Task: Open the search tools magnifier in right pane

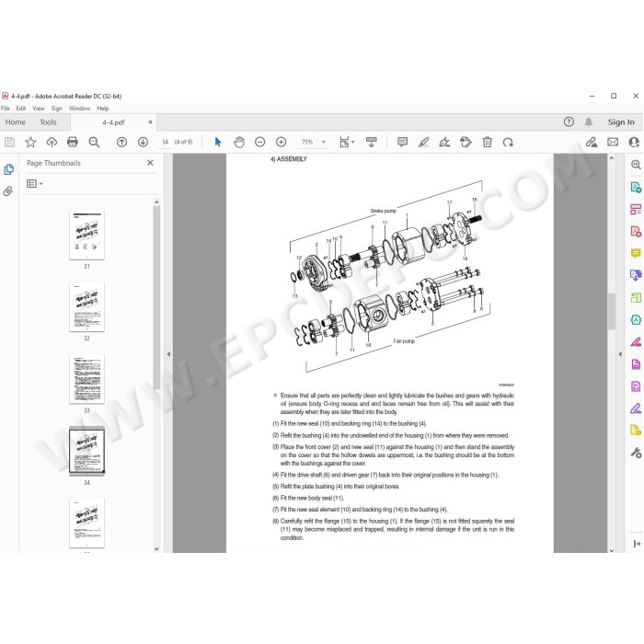Action: 636,165
